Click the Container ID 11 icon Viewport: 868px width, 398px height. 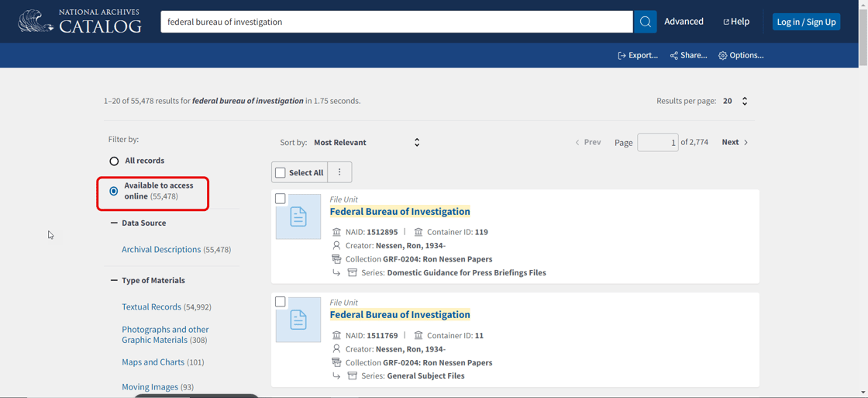(418, 335)
